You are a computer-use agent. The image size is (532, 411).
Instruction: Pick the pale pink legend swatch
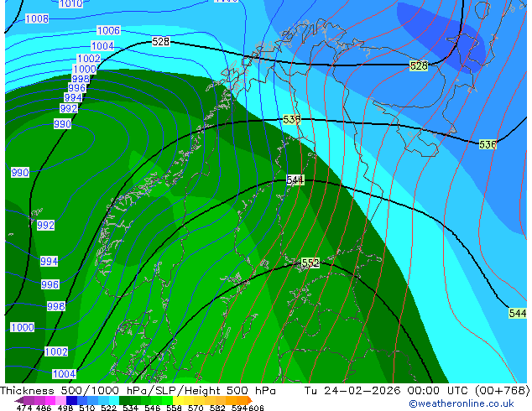coord(61,400)
